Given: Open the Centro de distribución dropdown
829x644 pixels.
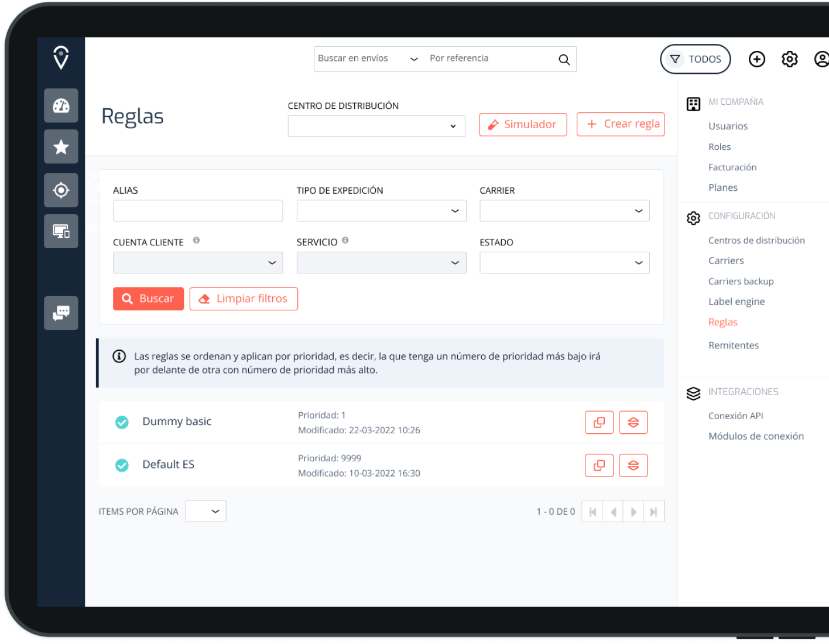Looking at the screenshot, I should 376,126.
